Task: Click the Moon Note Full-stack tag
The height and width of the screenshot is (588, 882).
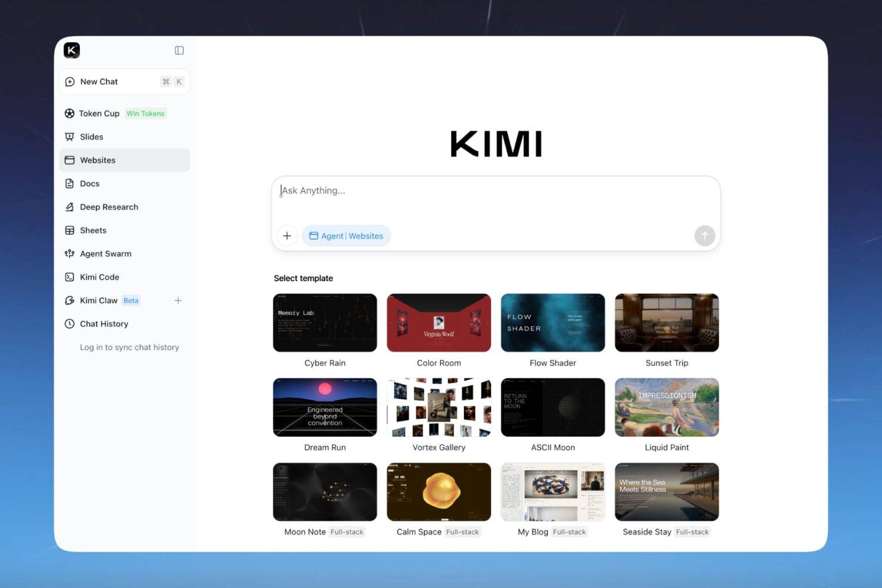Action: 347,532
